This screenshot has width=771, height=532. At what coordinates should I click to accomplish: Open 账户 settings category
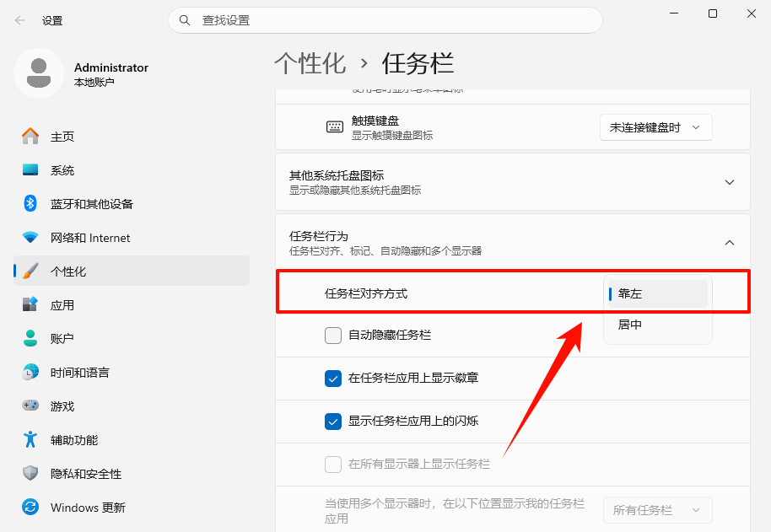tap(132, 338)
